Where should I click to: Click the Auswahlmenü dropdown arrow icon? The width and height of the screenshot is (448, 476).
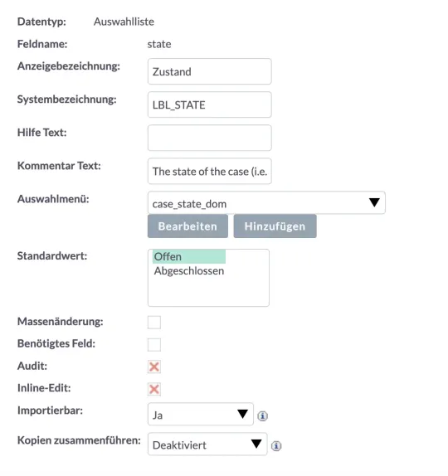tap(374, 202)
